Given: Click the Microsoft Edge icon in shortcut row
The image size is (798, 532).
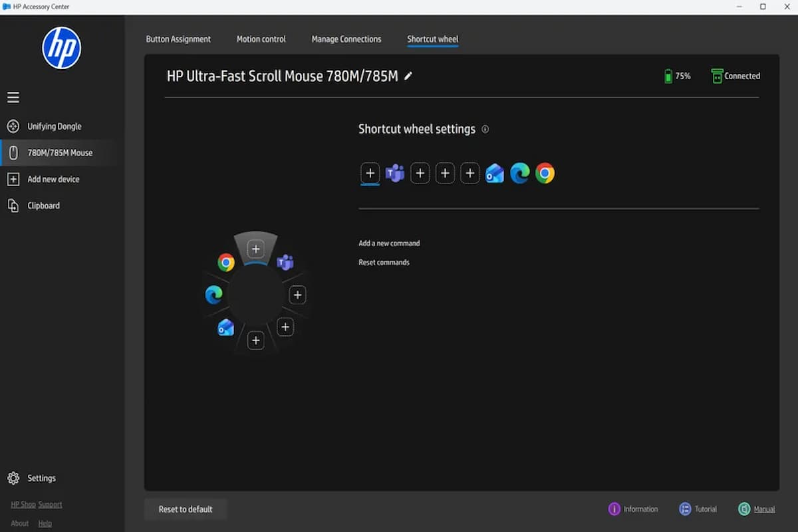Looking at the screenshot, I should pos(520,174).
